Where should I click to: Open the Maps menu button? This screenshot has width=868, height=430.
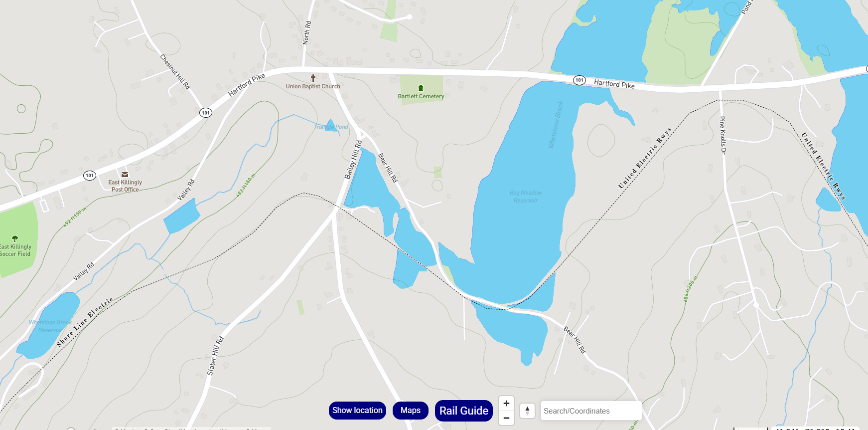[x=411, y=411]
